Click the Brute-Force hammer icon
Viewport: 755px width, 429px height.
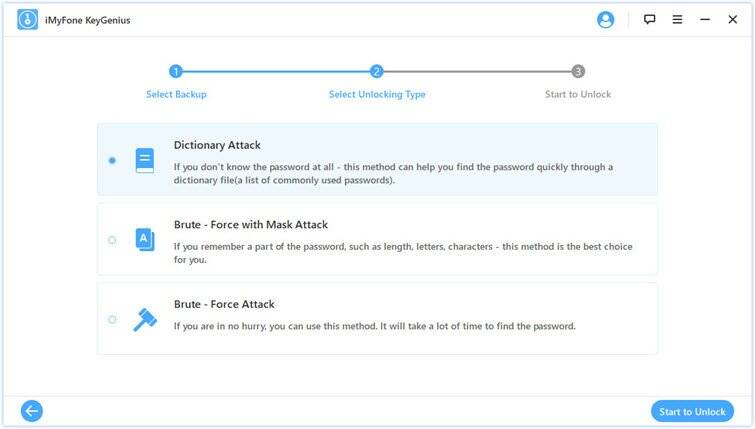pyautogui.click(x=144, y=319)
